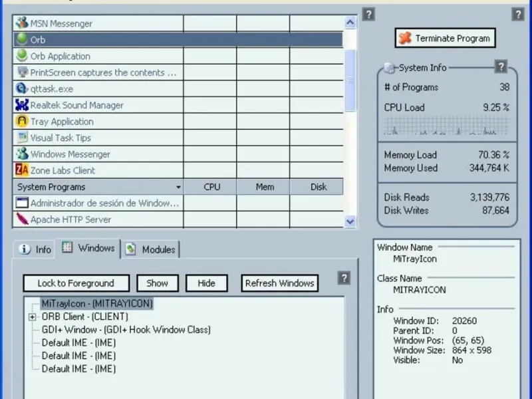Select the Administrador de sesión de Window row
532x399 pixels.
178,203
